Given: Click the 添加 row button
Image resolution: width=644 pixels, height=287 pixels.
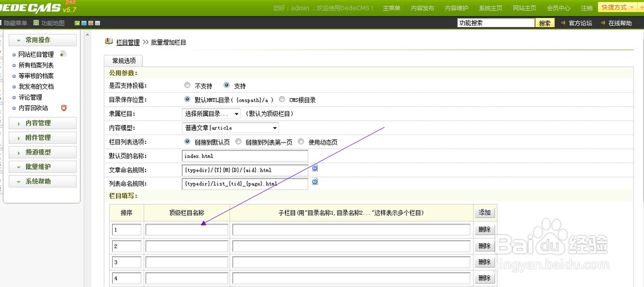Looking at the screenshot, I should (x=485, y=213).
